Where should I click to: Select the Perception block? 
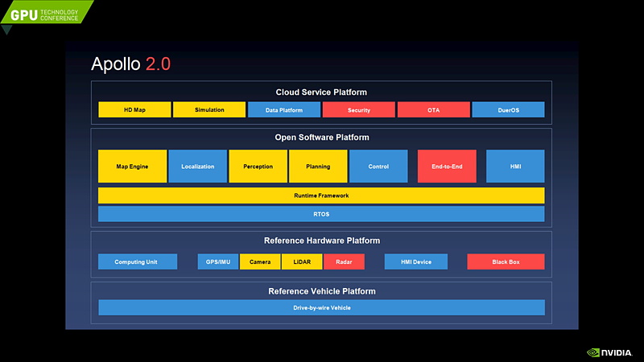pos(258,167)
